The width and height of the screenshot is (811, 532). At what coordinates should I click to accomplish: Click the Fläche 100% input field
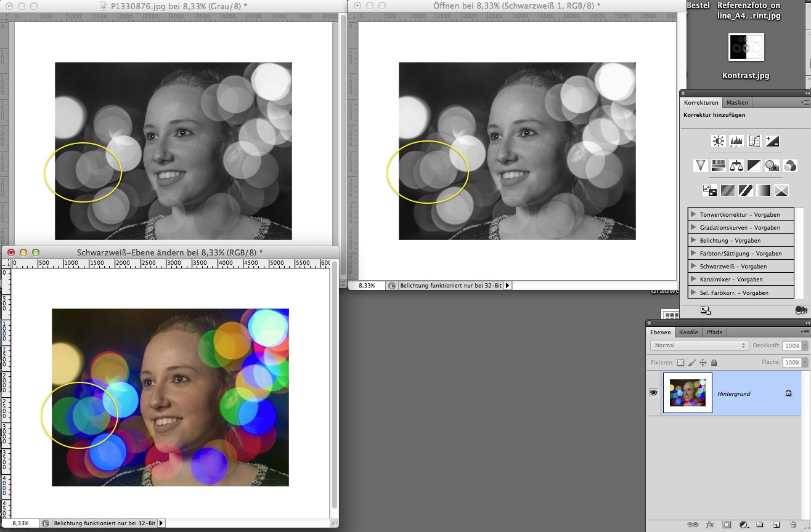[x=792, y=363]
